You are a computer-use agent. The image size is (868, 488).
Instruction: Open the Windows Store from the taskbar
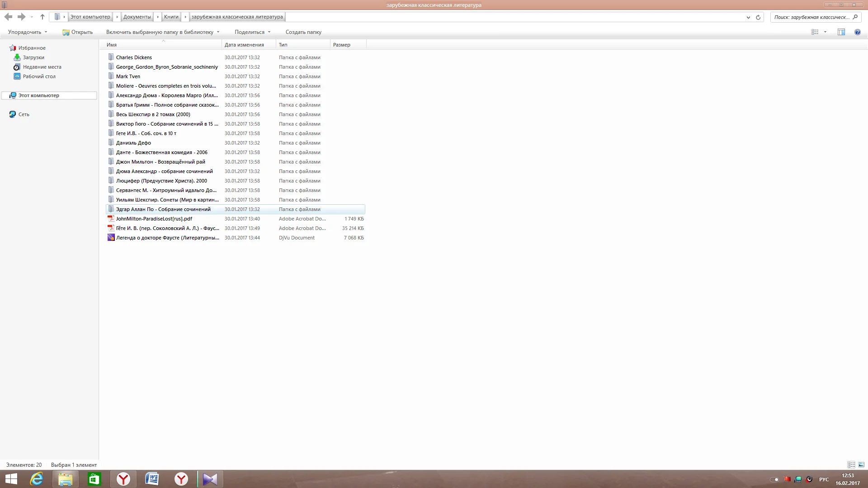click(94, 479)
